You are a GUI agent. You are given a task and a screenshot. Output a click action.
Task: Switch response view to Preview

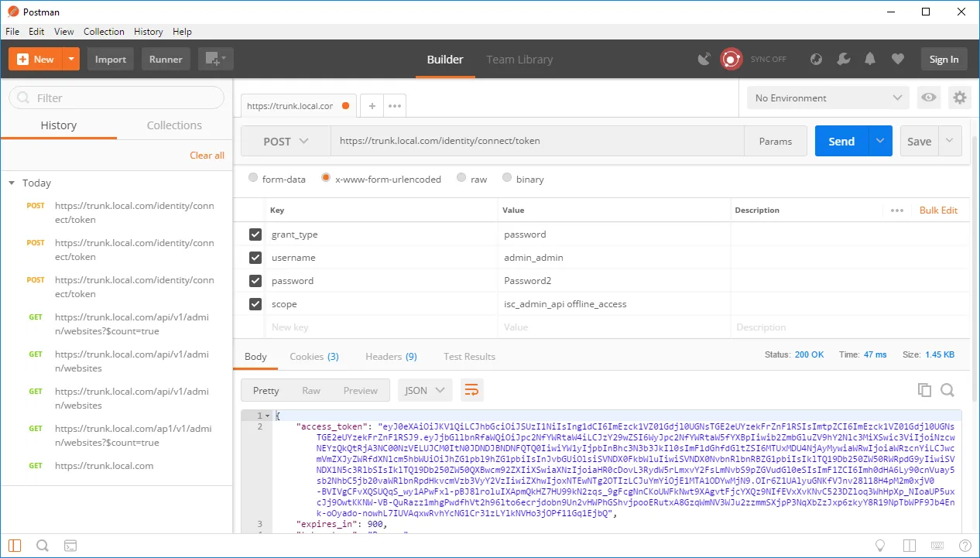click(361, 391)
